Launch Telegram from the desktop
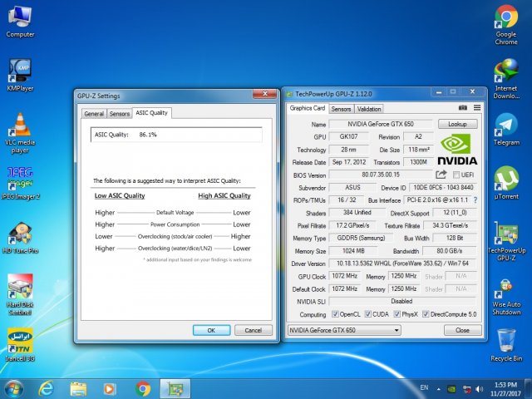532x399 pixels. (x=506, y=130)
